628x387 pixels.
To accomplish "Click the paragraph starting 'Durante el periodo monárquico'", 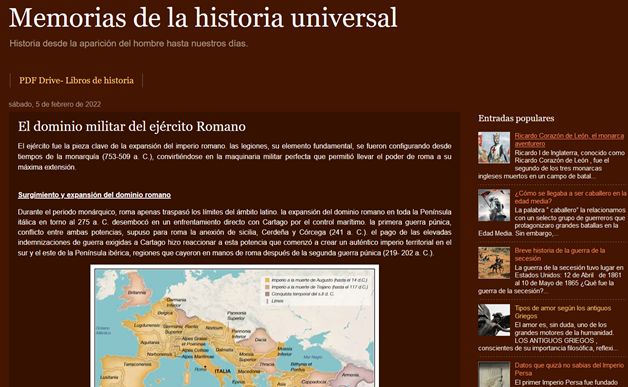I will pos(235,232).
